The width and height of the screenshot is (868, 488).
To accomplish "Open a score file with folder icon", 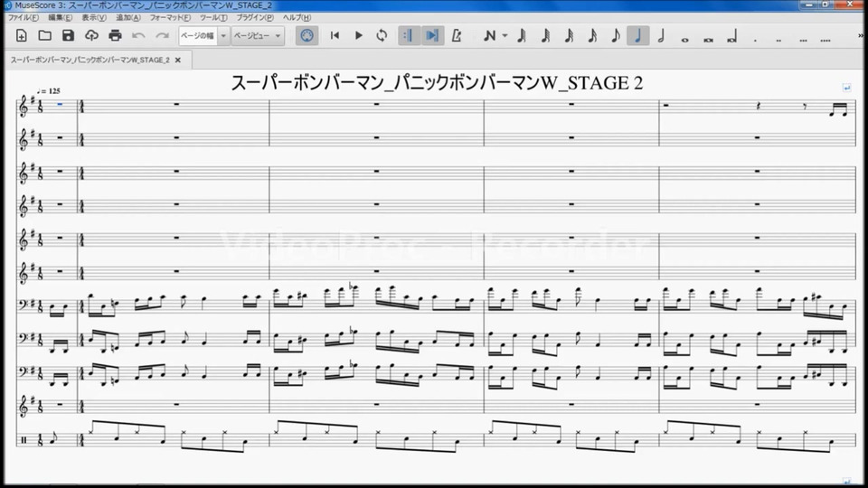I will [x=45, y=36].
